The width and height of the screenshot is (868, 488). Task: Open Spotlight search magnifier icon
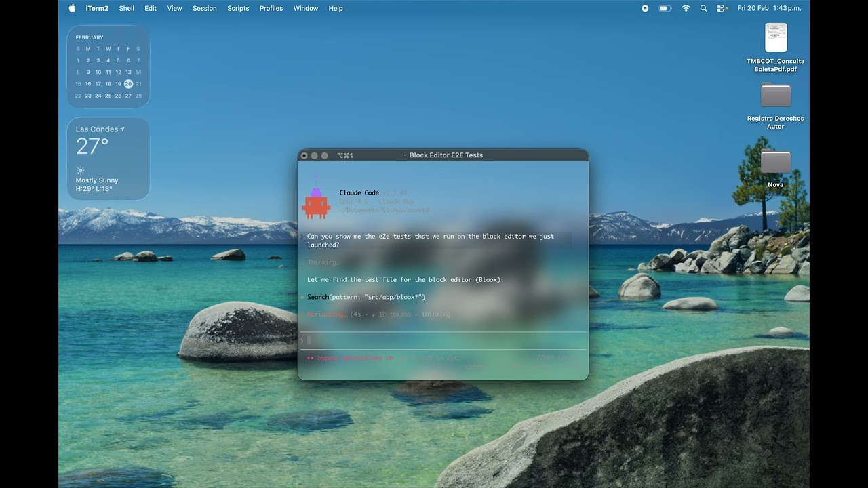pyautogui.click(x=703, y=8)
